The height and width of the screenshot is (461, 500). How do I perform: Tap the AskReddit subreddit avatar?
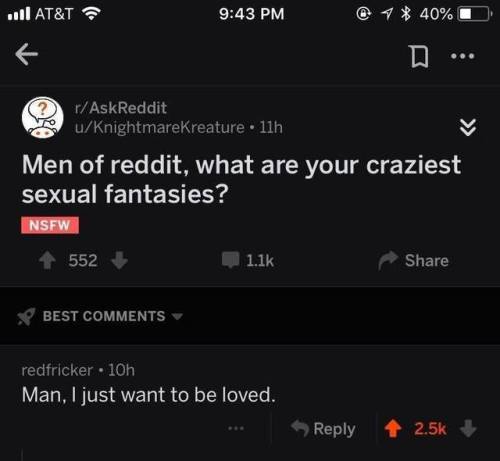coord(42,117)
